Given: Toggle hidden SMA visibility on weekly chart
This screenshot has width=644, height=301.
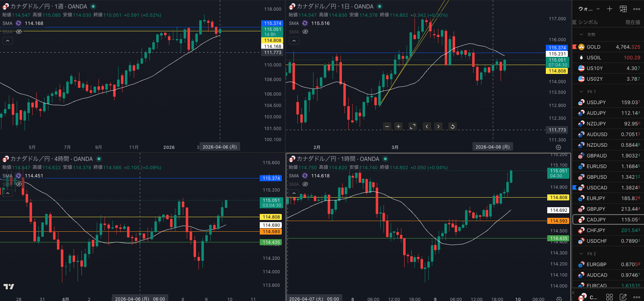Looking at the screenshot, I should tap(19, 32).
